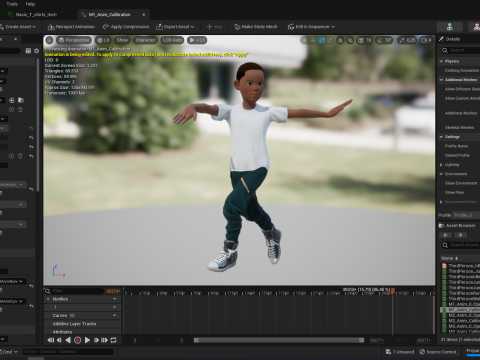
Task: Step to the next frame
Action: [96, 340]
